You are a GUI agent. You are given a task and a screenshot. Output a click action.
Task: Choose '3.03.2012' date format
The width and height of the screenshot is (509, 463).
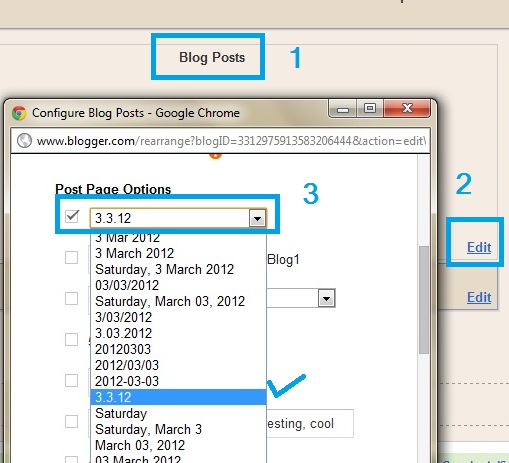[x=178, y=333]
